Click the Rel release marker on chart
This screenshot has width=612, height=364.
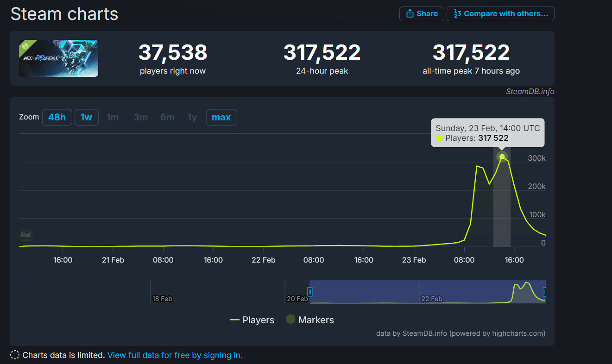point(26,235)
